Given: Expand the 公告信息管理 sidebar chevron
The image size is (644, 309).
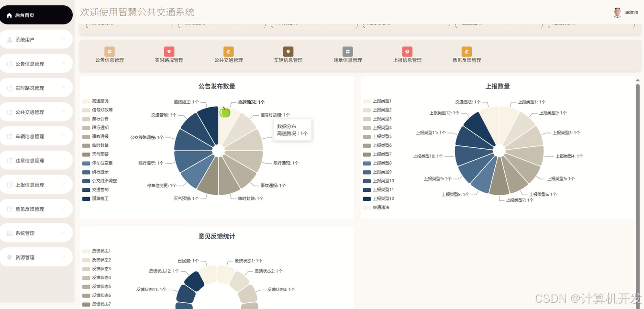Looking at the screenshot, I should click(64, 63).
